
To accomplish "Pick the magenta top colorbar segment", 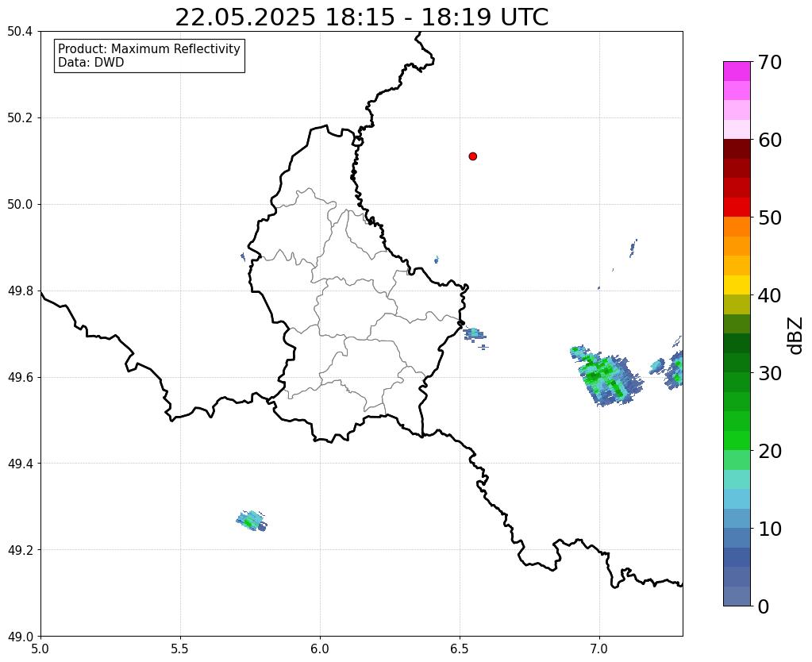I will [737, 71].
